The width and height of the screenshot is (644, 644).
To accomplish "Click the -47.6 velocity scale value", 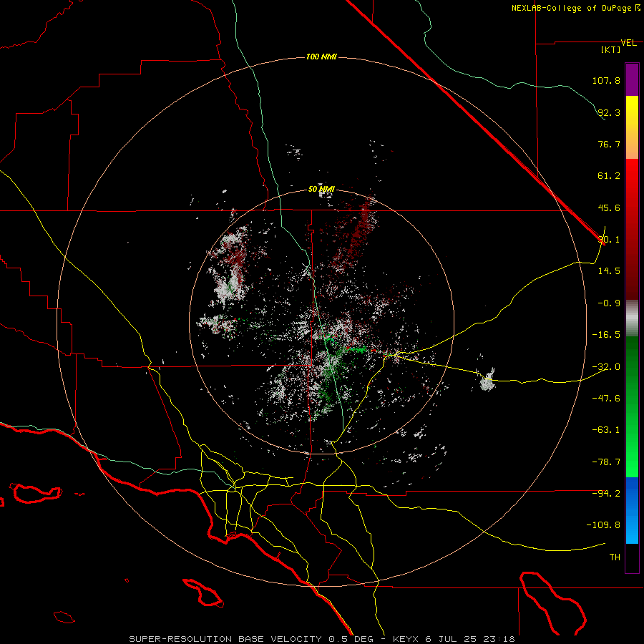I will pyautogui.click(x=606, y=399).
